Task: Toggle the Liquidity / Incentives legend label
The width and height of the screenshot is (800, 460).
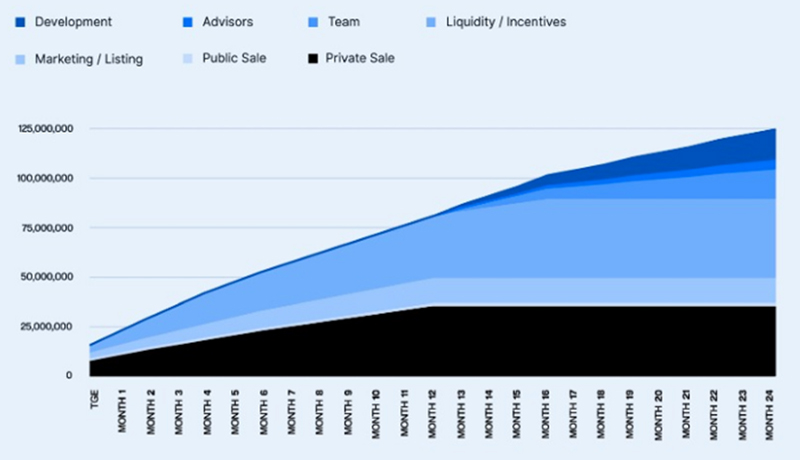Action: (506, 22)
